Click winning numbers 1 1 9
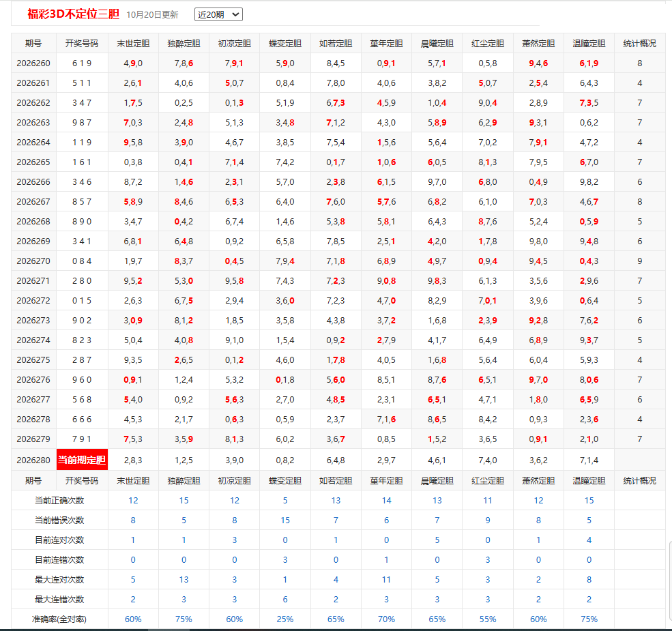This screenshot has height=631, width=672. (82, 143)
